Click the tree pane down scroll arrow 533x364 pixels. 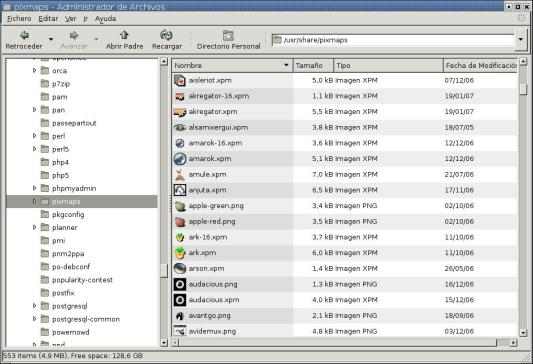pyautogui.click(x=164, y=342)
